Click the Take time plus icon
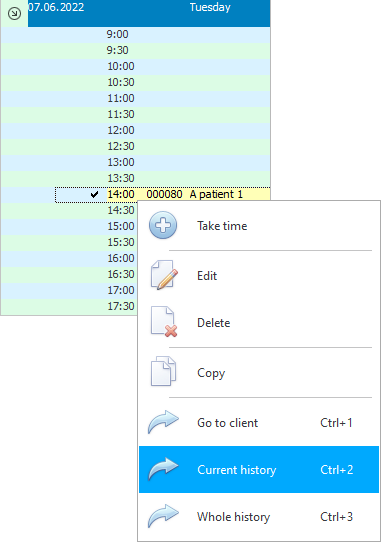The height and width of the screenshot is (542, 381). (x=163, y=225)
